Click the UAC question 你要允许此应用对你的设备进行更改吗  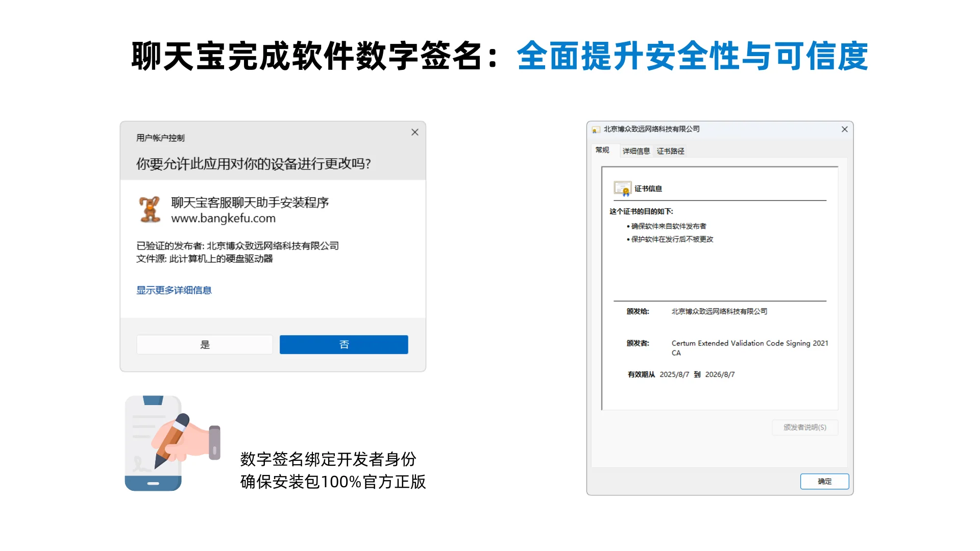click(x=253, y=164)
